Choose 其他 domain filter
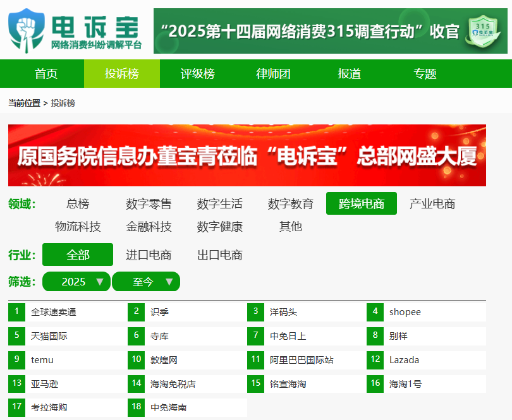The image size is (512, 420). [291, 226]
